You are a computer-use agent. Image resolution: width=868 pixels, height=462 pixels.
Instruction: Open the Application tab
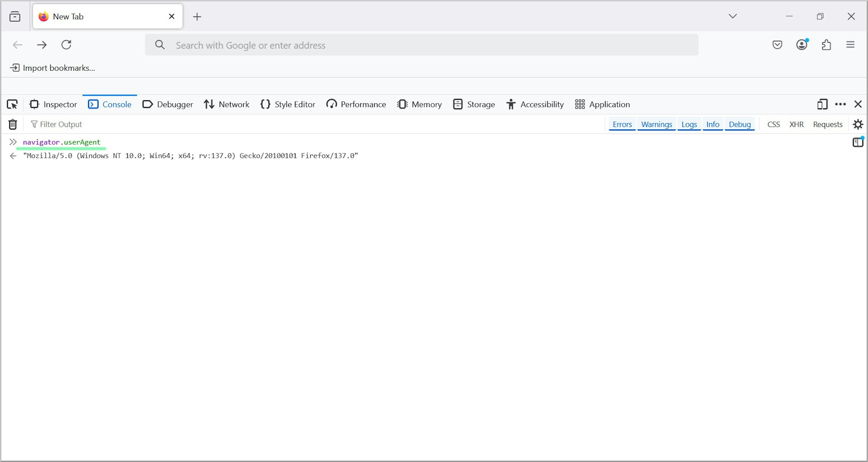602,104
